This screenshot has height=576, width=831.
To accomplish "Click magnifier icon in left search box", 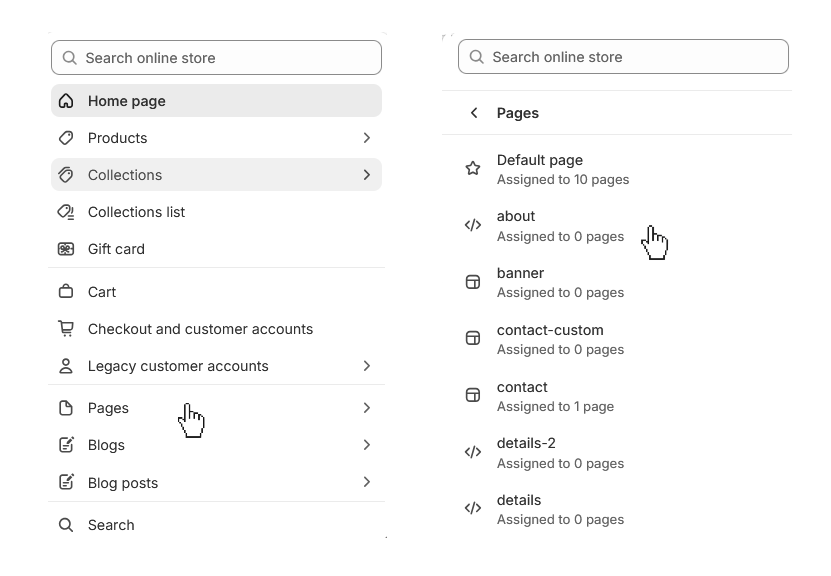I will pos(69,57).
